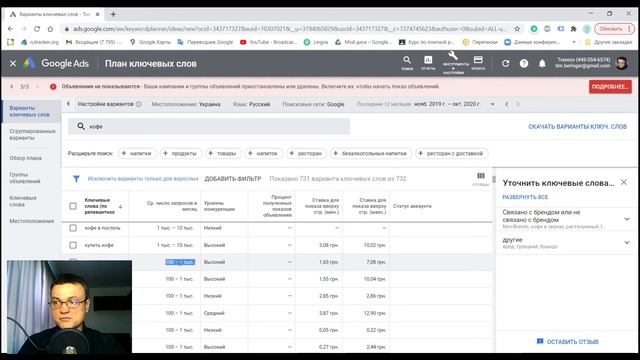This screenshot has width=640, height=360.
Task: Bookmark this page with star icon
Action: pos(517,29)
